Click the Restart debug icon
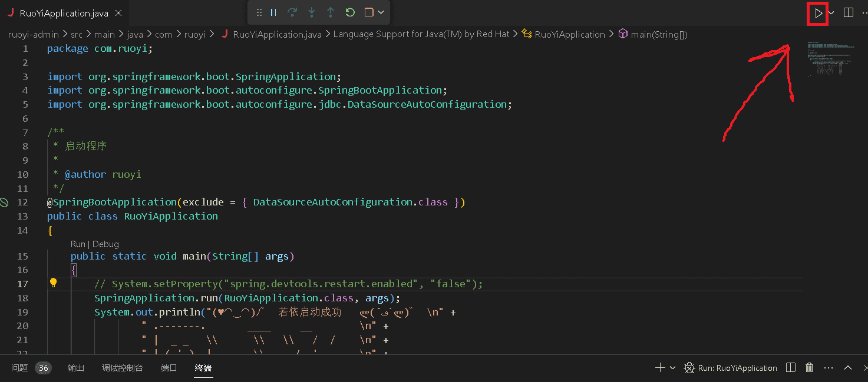This screenshot has width=868, height=382. click(x=350, y=12)
